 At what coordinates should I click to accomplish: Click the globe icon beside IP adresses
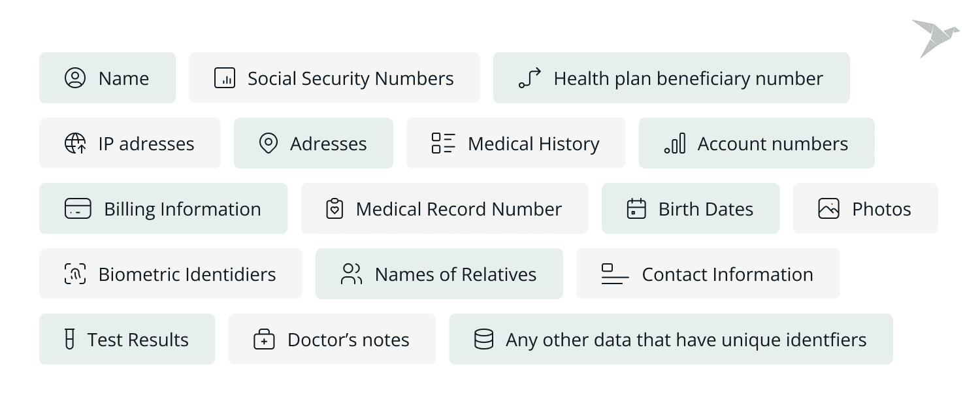[75, 144]
